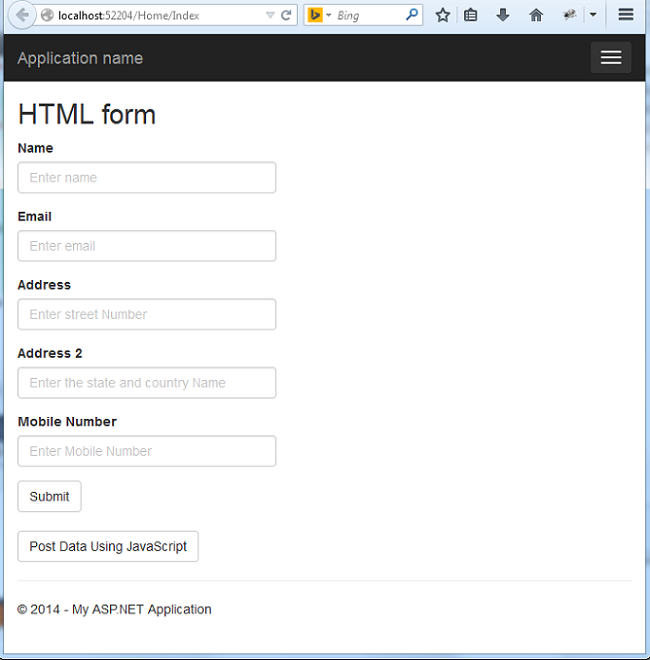This screenshot has width=650, height=660.
Task: Bookmark this page with the star icon
Action: point(442,16)
